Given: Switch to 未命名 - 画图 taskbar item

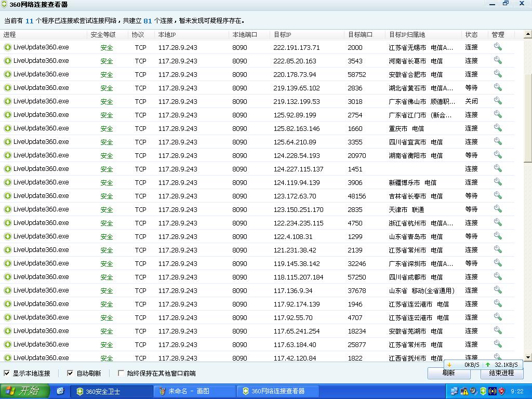Looking at the screenshot, I should point(194,392).
